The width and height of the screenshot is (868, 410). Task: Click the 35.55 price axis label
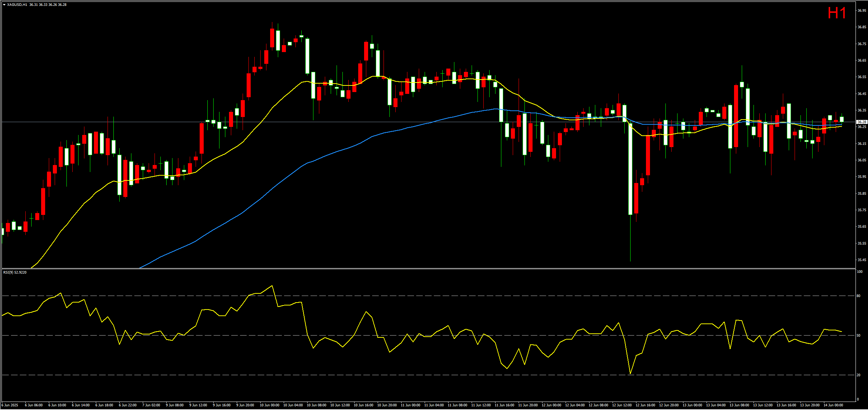pyautogui.click(x=862, y=244)
